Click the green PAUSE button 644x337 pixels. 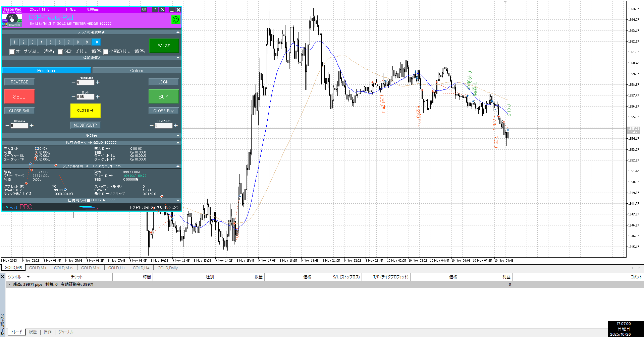point(164,46)
